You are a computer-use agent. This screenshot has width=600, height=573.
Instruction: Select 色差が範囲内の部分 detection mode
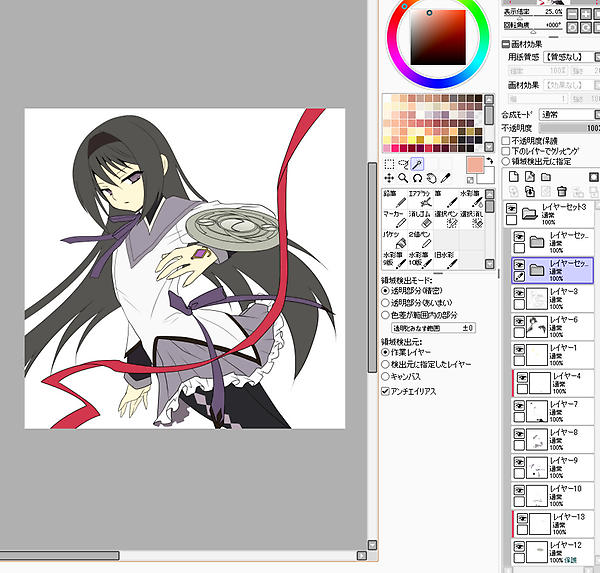click(385, 315)
